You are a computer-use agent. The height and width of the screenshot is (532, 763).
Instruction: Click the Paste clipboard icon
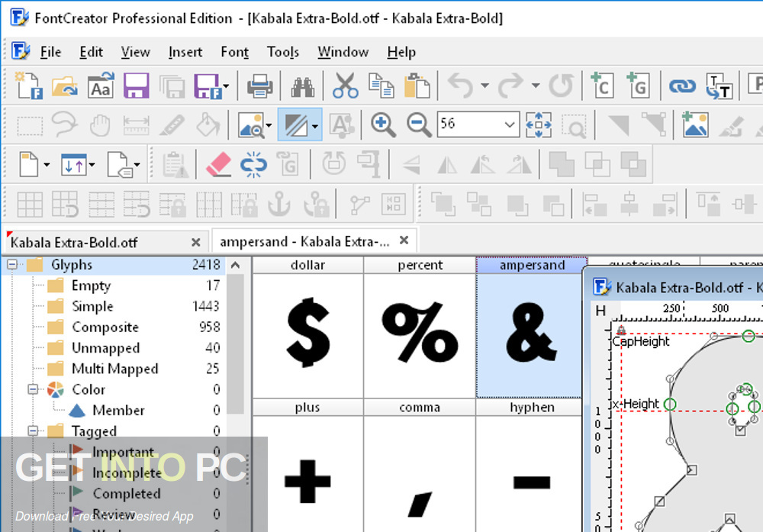click(x=417, y=85)
